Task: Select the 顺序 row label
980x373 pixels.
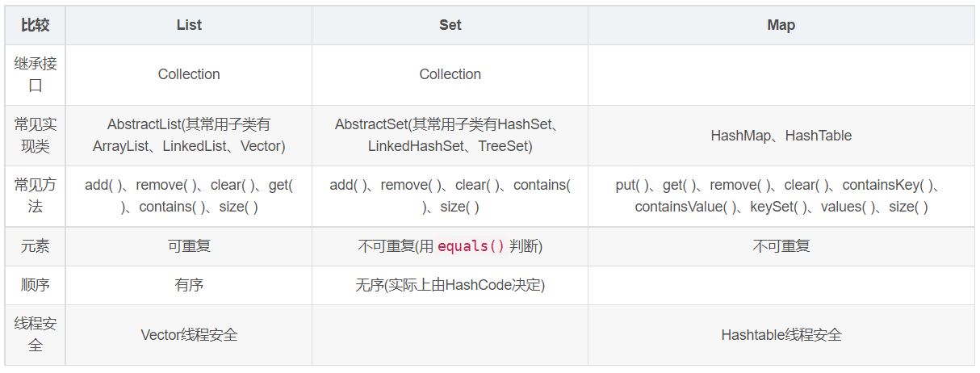Action: pyautogui.click(x=36, y=285)
